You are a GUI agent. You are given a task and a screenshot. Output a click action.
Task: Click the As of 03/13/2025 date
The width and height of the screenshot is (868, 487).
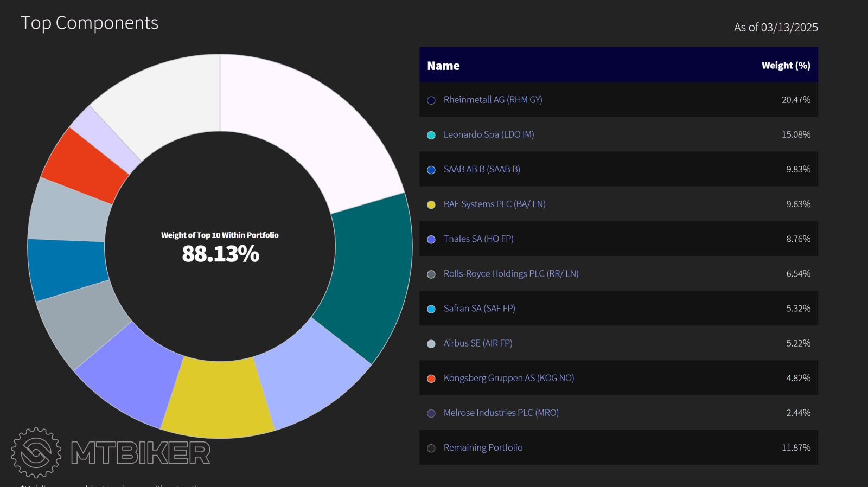(776, 27)
